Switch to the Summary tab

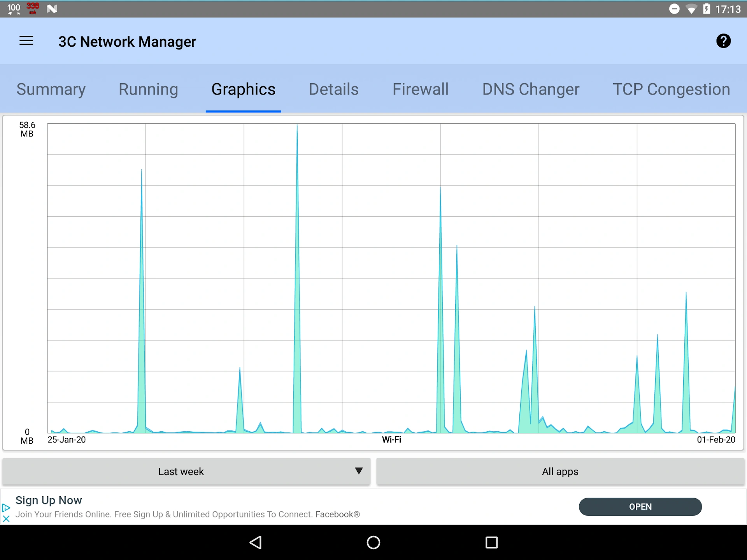coord(51,89)
